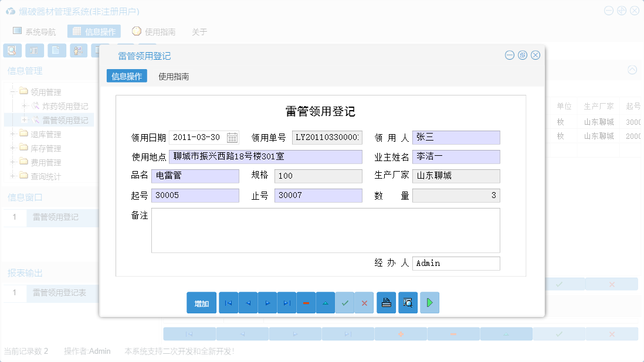644x362 pixels.
Task: Select the magnifier search icon in sidebar toolbar
Action: pos(12,50)
